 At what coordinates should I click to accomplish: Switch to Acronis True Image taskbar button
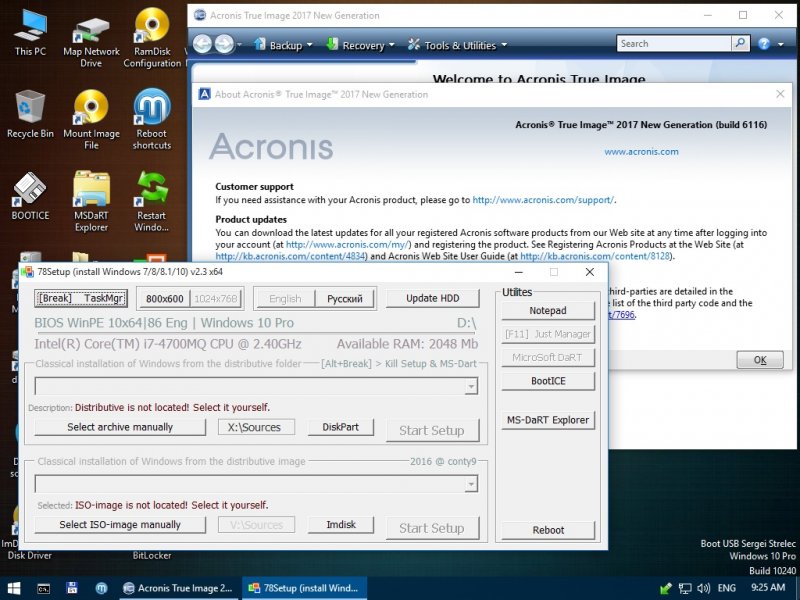point(179,588)
